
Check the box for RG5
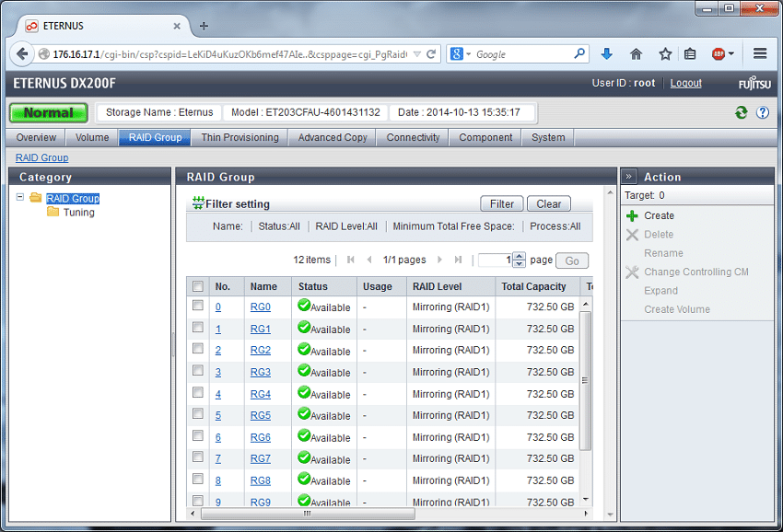(198, 413)
